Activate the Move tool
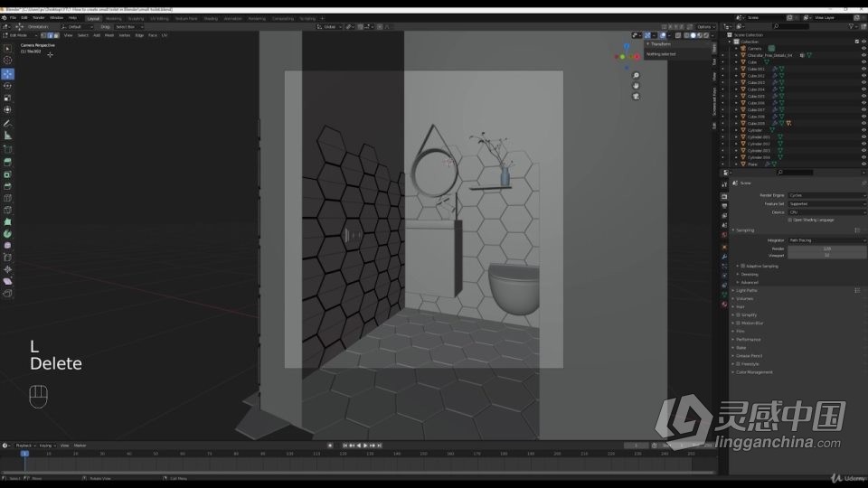 pyautogui.click(x=7, y=73)
